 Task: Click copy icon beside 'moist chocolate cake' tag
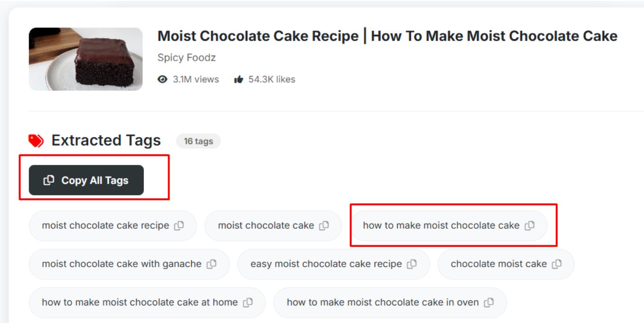click(324, 226)
